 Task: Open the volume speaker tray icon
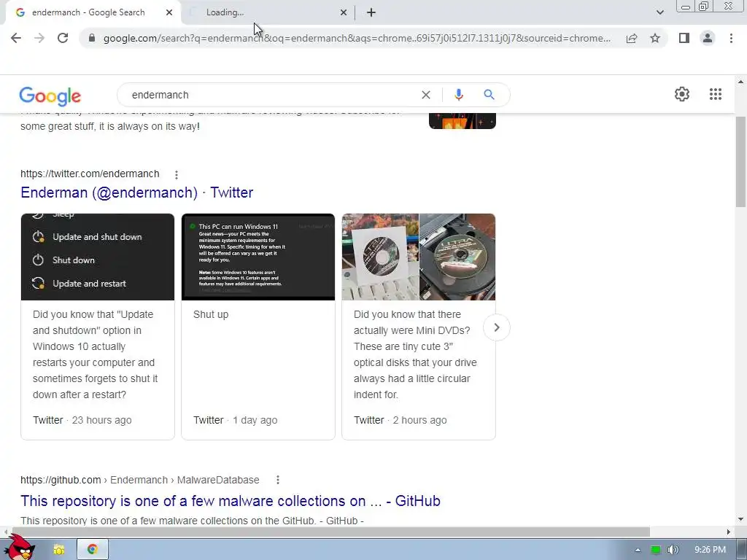tap(673, 550)
